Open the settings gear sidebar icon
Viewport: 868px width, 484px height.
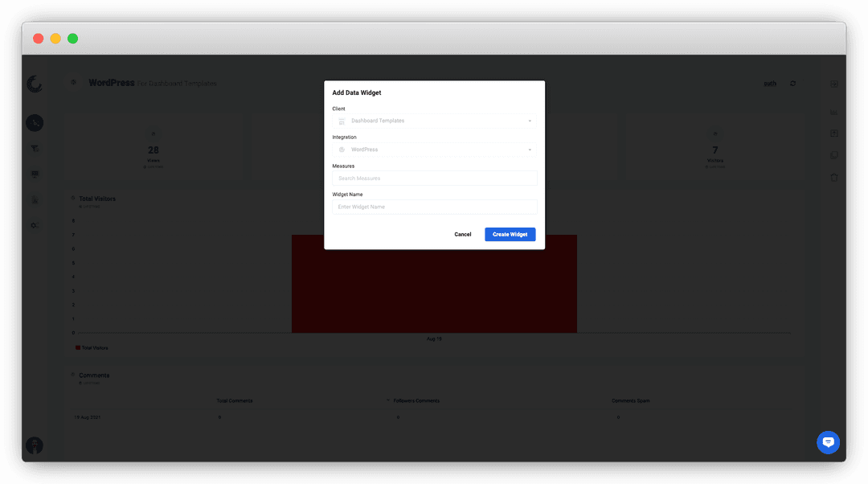35,225
